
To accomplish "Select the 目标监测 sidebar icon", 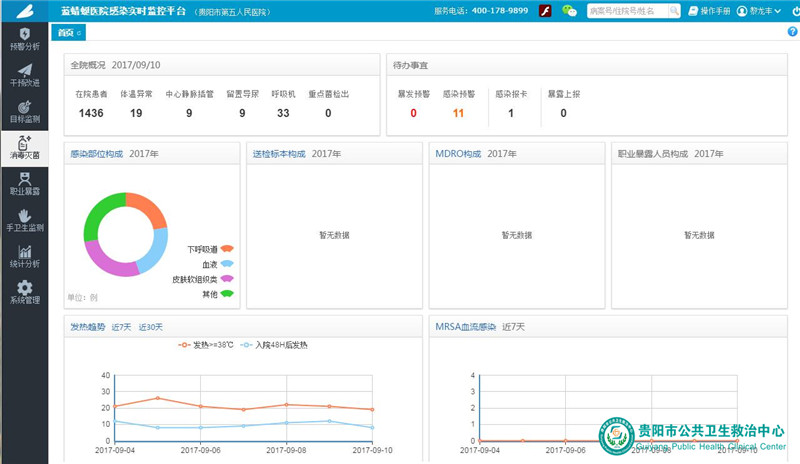I will point(24,111).
